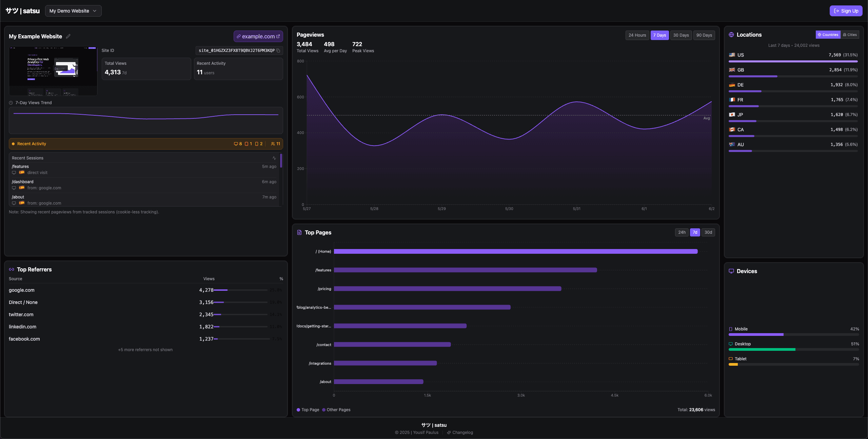Click the Top Page legend item

coord(308,410)
